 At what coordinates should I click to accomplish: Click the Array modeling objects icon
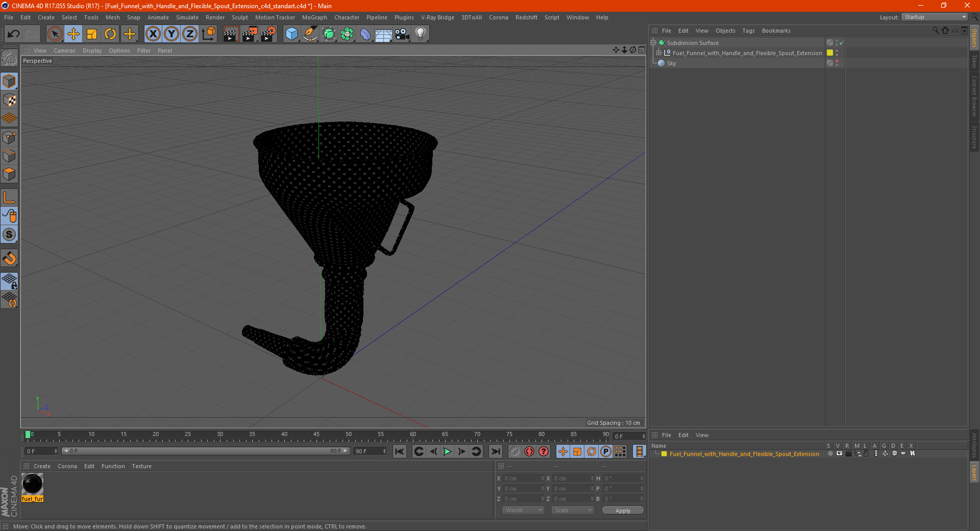pyautogui.click(x=347, y=34)
